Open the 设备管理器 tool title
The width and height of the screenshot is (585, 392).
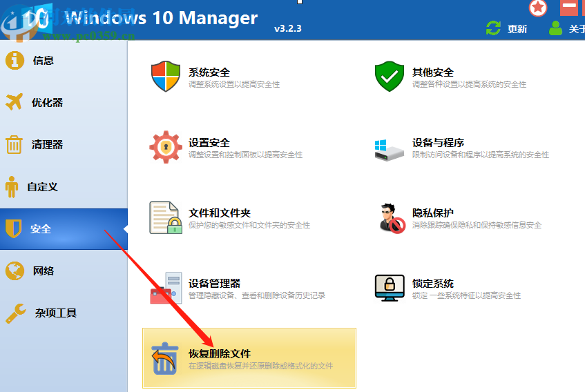tap(214, 284)
